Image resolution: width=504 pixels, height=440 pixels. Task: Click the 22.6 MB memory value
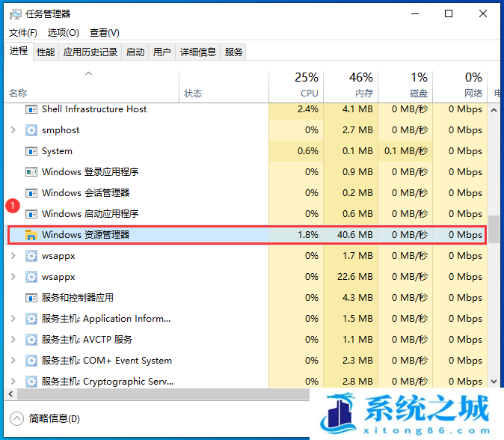coord(355,277)
